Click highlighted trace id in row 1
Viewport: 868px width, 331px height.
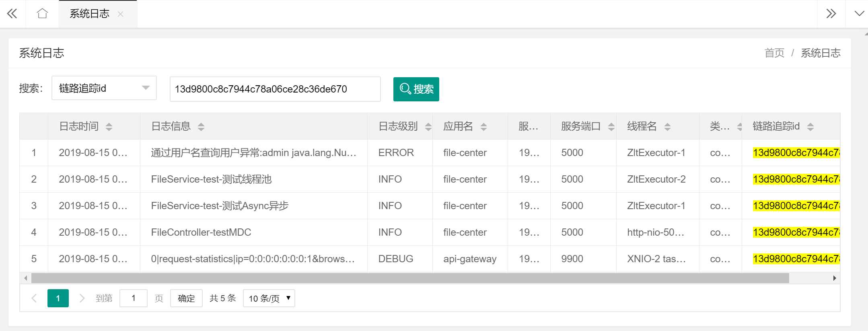(x=796, y=153)
